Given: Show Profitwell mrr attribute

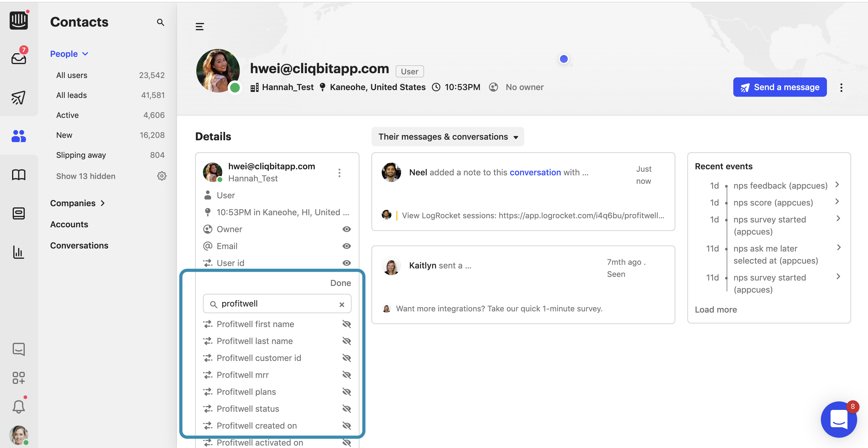Looking at the screenshot, I should coord(346,375).
